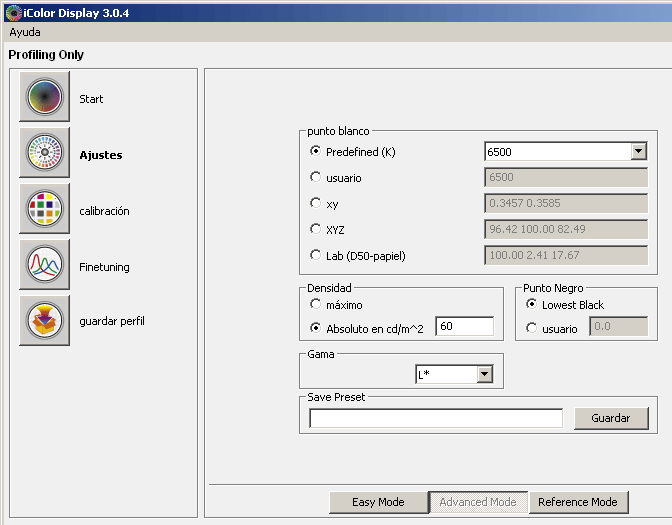Click the Start color wheel icon
This screenshot has height=525, width=672.
pyautogui.click(x=44, y=98)
